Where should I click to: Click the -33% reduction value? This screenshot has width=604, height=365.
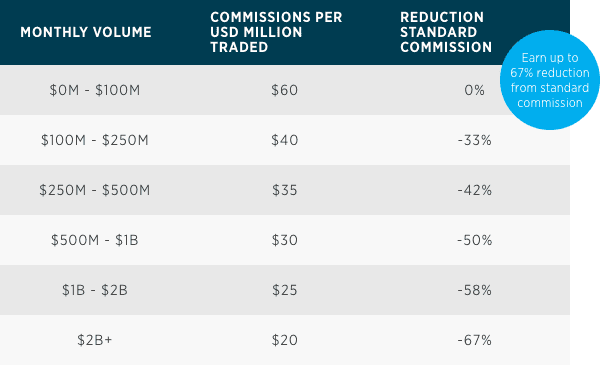tap(475, 140)
